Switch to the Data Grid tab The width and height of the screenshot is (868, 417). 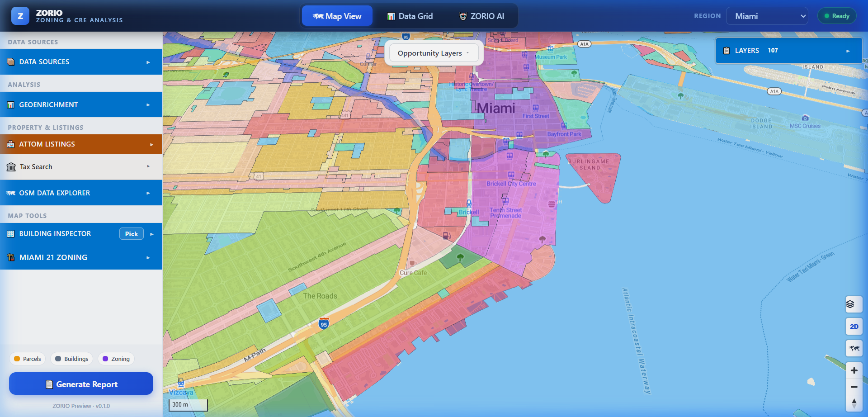410,16
